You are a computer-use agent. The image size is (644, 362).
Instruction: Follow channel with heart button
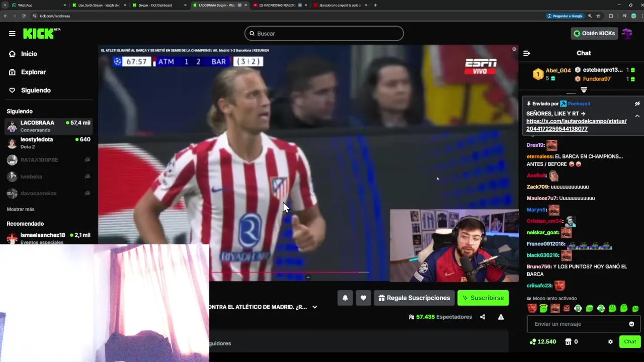tap(363, 298)
